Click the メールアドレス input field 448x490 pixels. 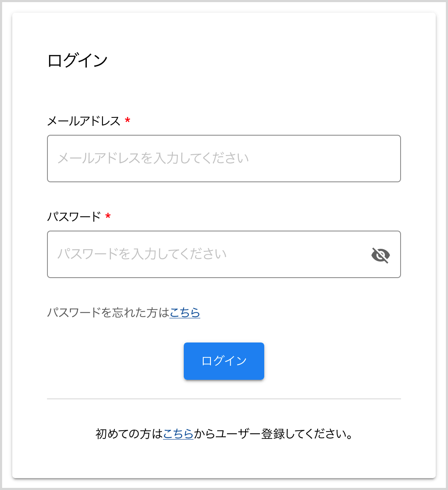coord(224,159)
